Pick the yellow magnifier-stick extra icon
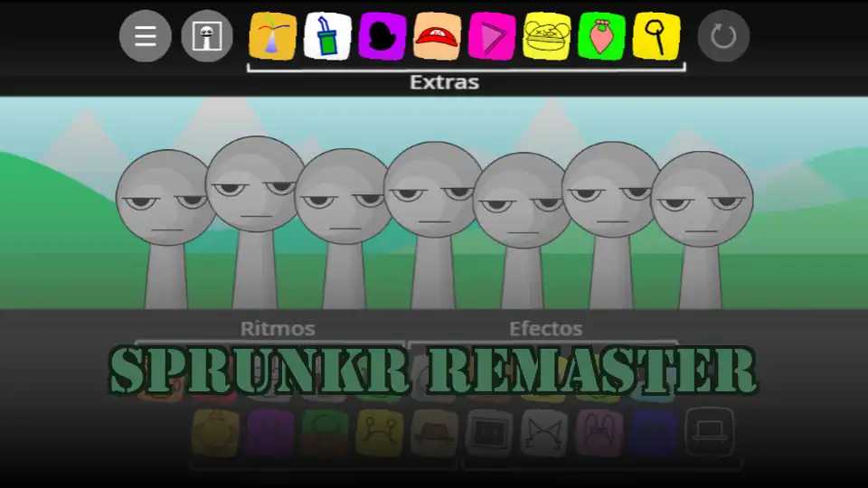Screen dimensions: 868x488 (656, 36)
